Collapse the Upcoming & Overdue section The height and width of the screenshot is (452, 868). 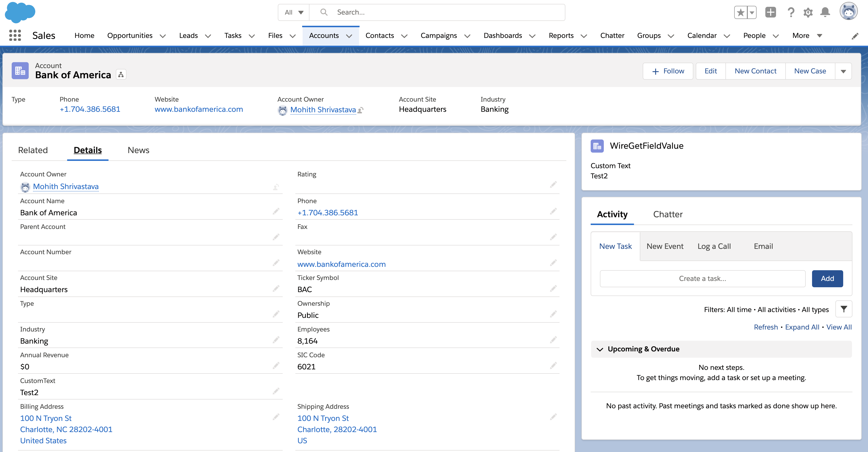coord(600,349)
